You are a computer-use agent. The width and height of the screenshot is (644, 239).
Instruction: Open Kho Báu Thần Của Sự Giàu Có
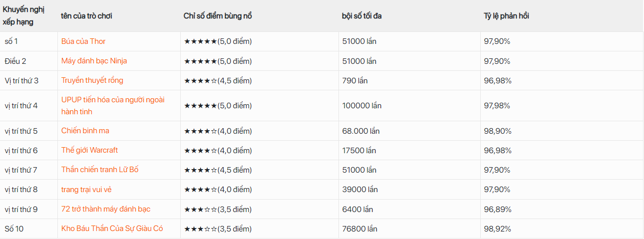(112, 229)
